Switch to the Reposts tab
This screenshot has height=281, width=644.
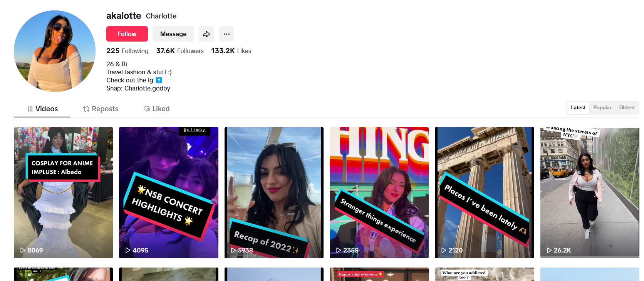click(101, 109)
